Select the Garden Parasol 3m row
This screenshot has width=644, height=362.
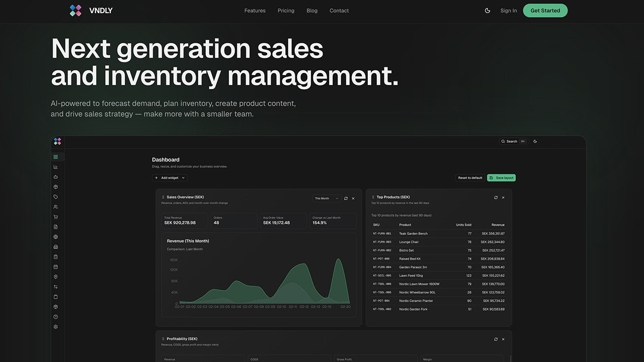click(x=439, y=267)
